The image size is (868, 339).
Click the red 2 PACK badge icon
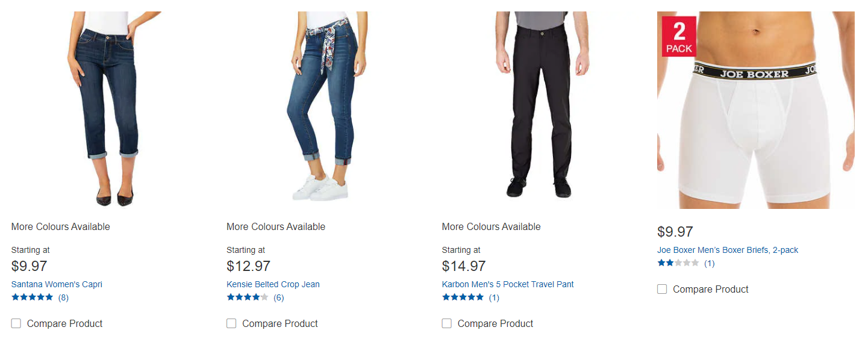(x=679, y=36)
